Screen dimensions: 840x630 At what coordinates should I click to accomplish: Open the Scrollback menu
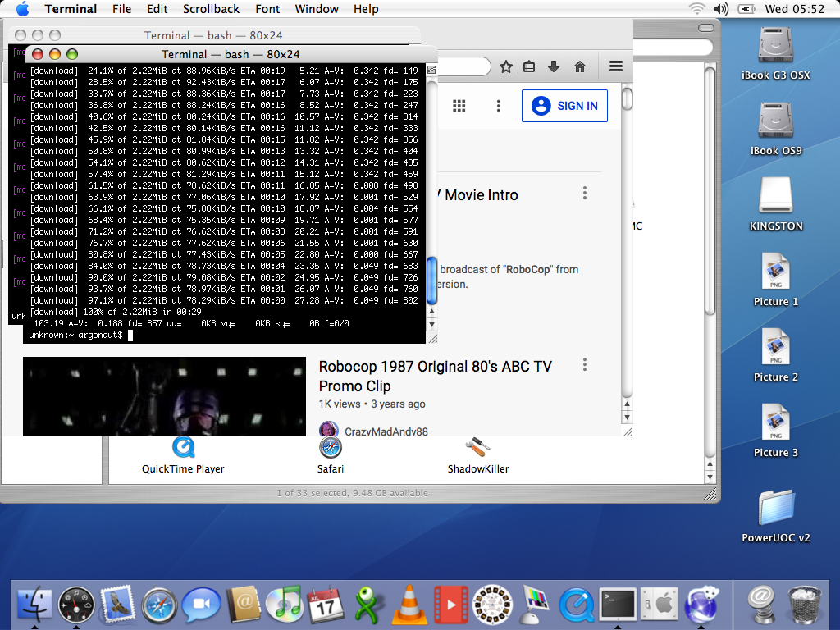click(x=211, y=8)
